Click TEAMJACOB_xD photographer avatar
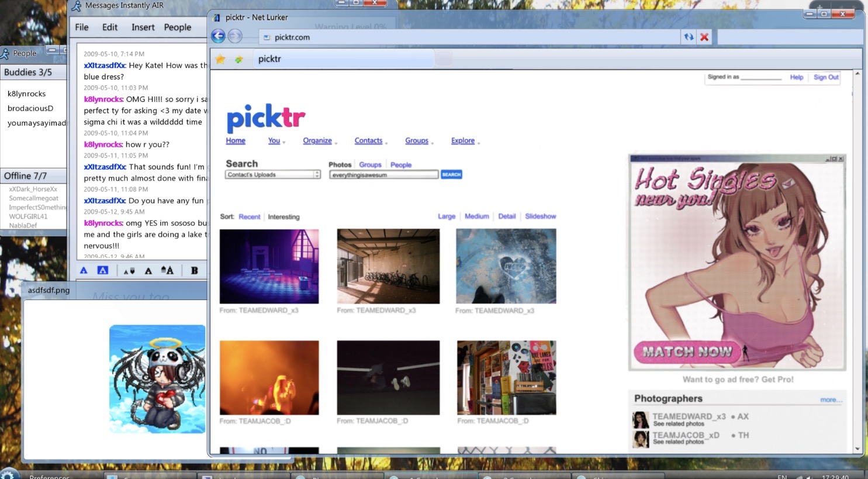868x479 pixels. 641,439
